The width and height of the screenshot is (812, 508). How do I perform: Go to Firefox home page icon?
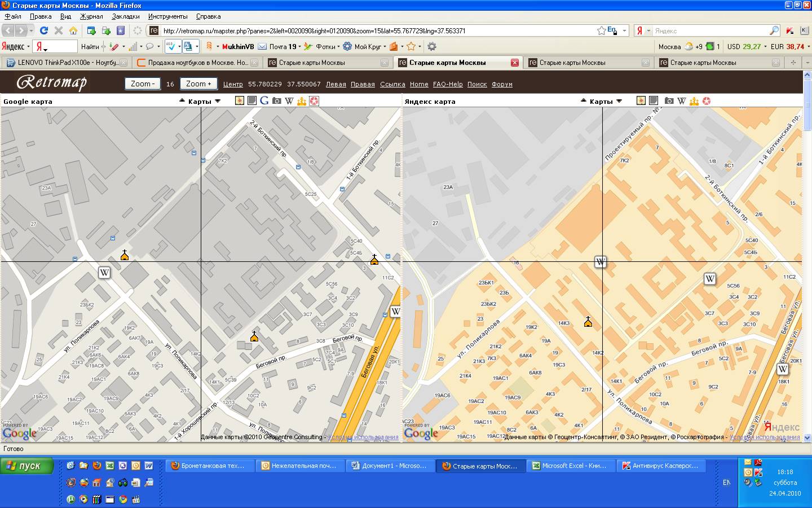73,30
